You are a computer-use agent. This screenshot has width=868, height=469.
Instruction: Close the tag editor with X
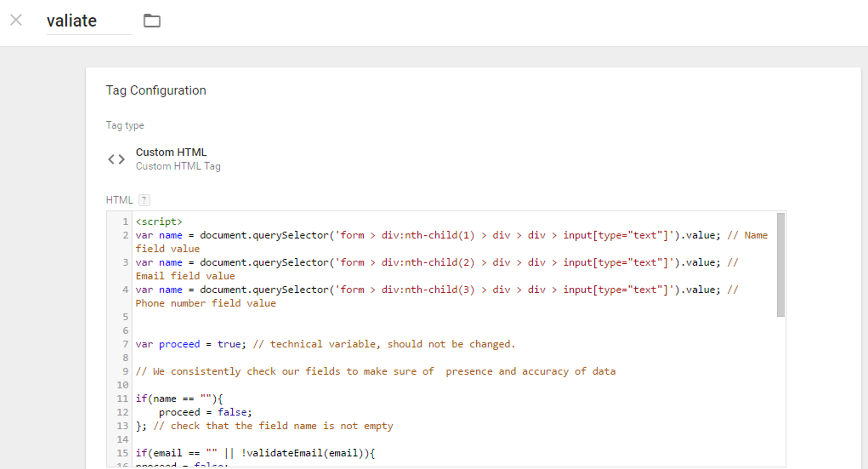point(16,20)
